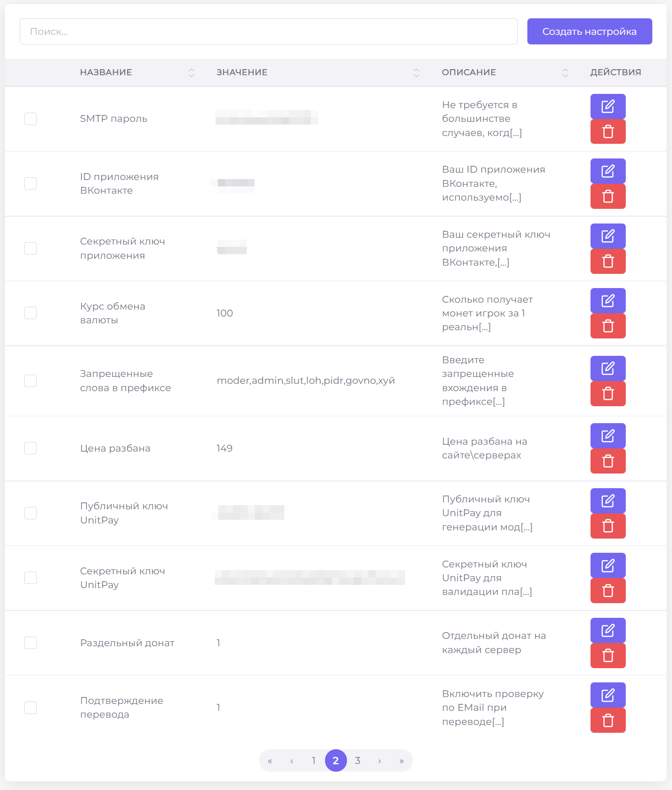Screen dimensions: 672x790
Task: Check the SMTP пароль row checkbox
Action: click(x=30, y=119)
